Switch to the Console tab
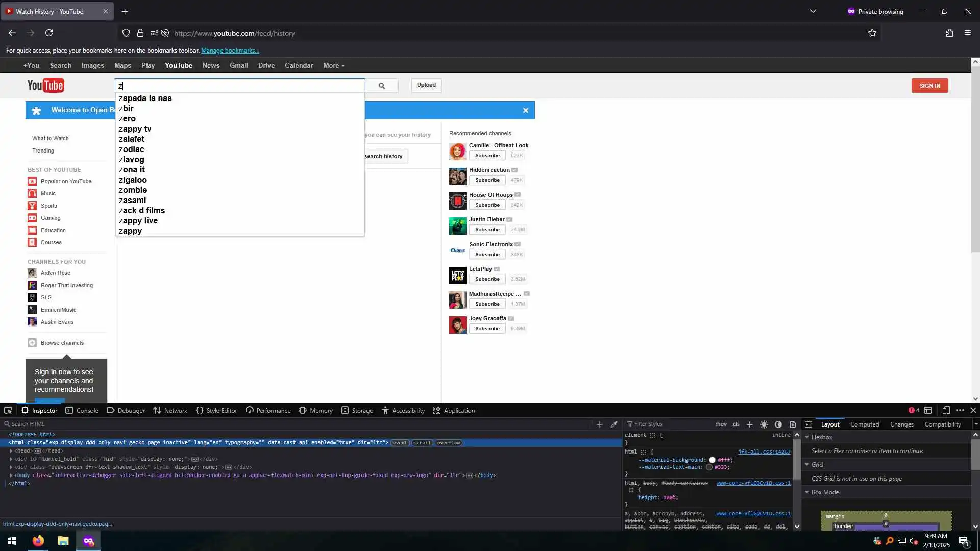980x551 pixels. click(82, 410)
